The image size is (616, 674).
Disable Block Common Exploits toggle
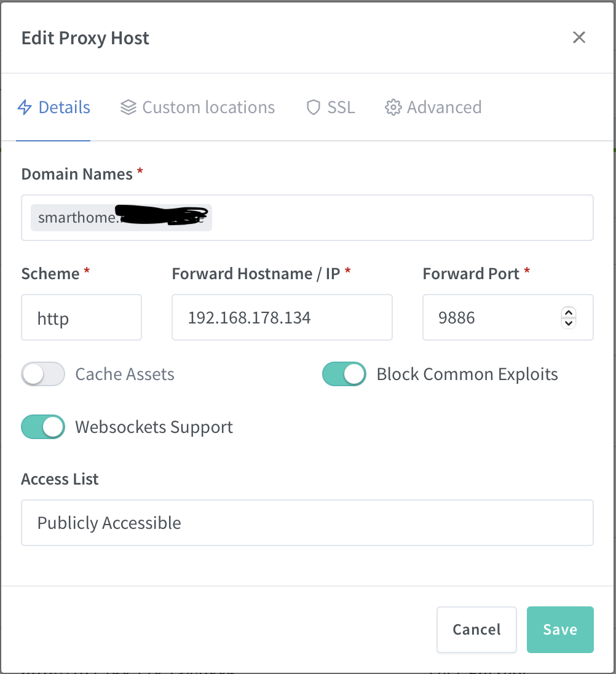344,374
